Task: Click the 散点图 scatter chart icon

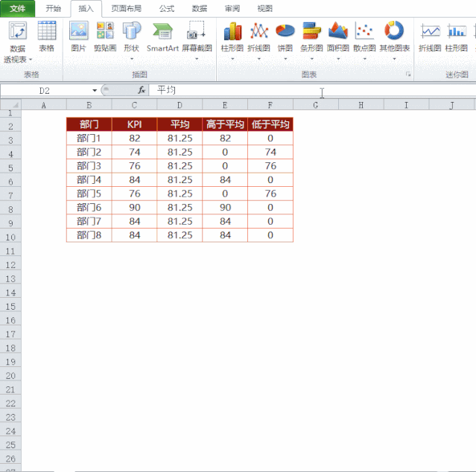Action: 365,36
